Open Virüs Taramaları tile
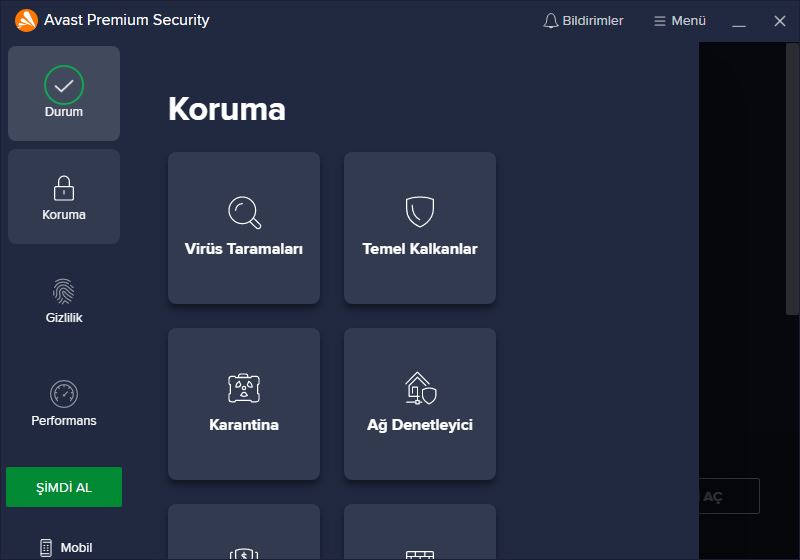 tap(244, 228)
